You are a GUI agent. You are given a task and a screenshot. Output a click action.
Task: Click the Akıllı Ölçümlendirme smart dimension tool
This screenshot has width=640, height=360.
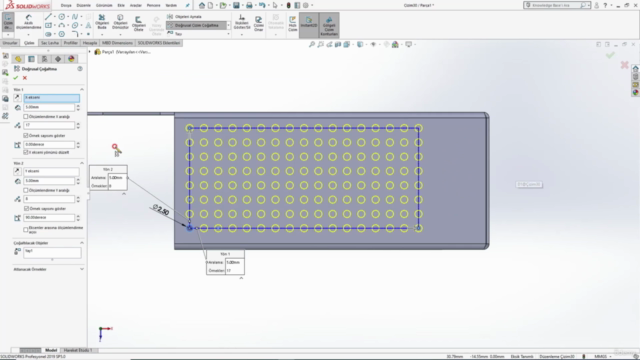[28, 22]
